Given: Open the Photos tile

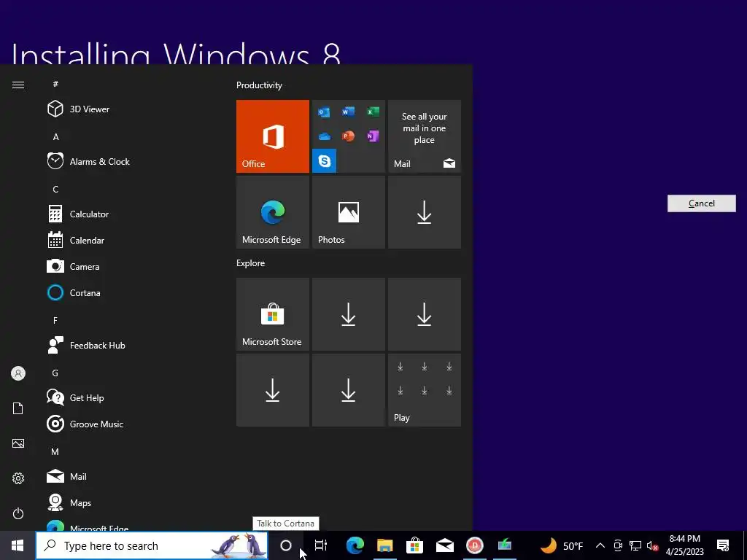Looking at the screenshot, I should [x=349, y=212].
